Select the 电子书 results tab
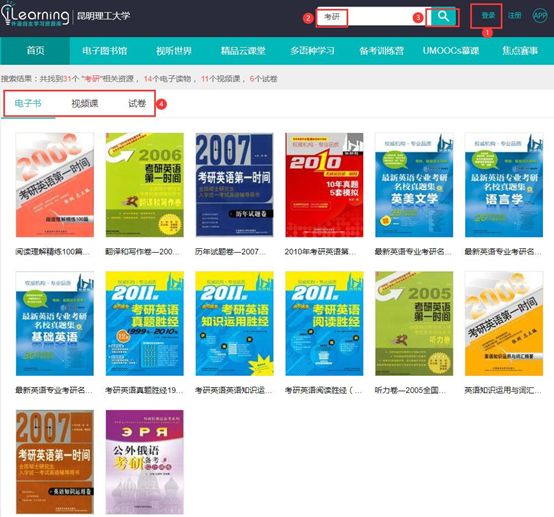Screen dimensions: 554x517 28,103
